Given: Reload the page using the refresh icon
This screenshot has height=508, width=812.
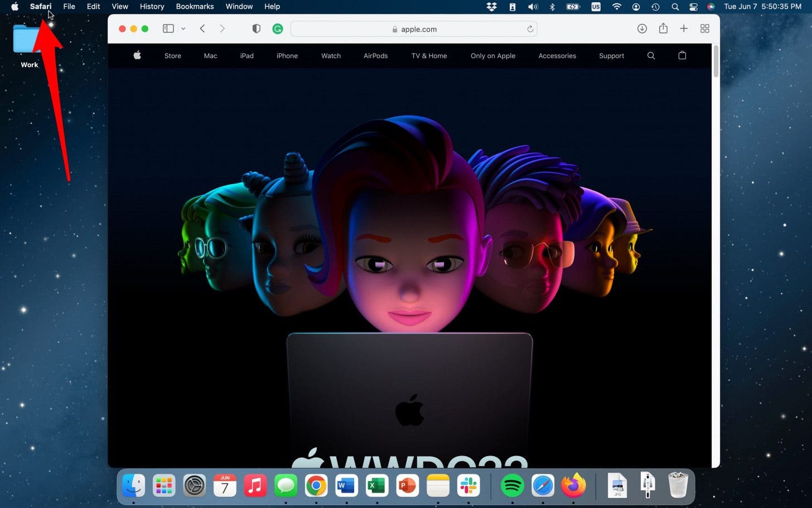Looking at the screenshot, I should click(530, 29).
